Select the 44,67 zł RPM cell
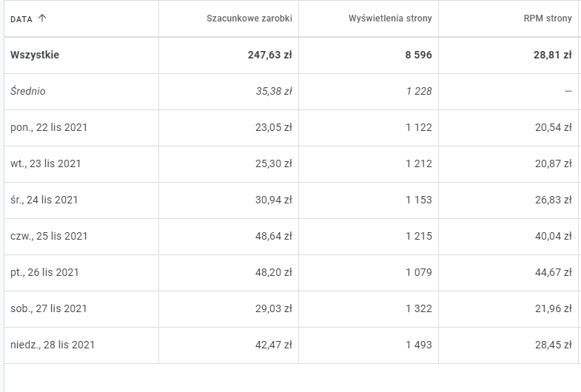 pos(553,272)
